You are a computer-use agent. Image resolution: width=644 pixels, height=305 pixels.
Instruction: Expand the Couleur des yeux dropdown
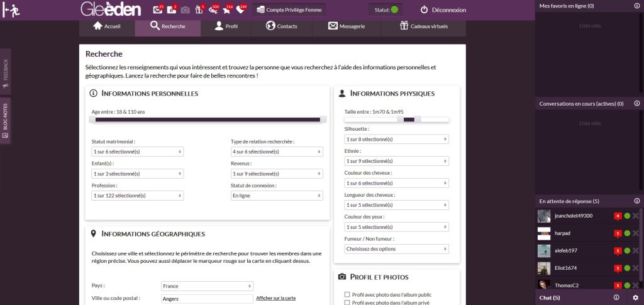tap(397, 227)
